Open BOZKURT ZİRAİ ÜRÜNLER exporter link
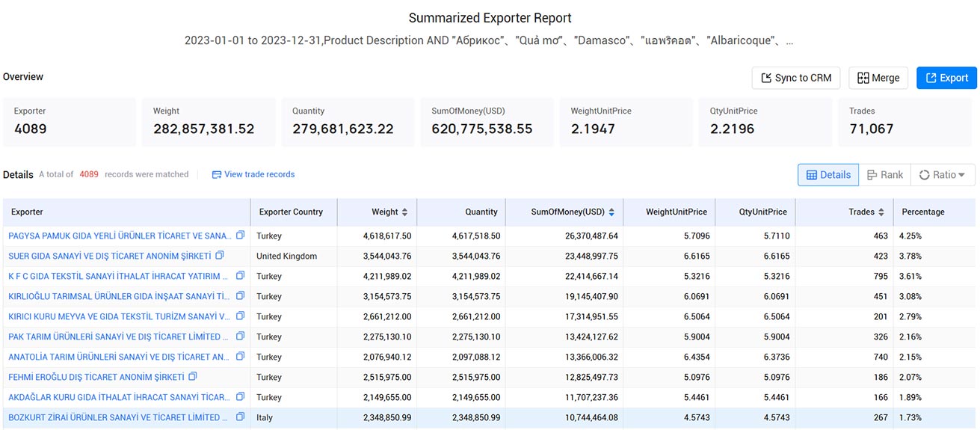The height and width of the screenshot is (430, 980). coord(120,417)
